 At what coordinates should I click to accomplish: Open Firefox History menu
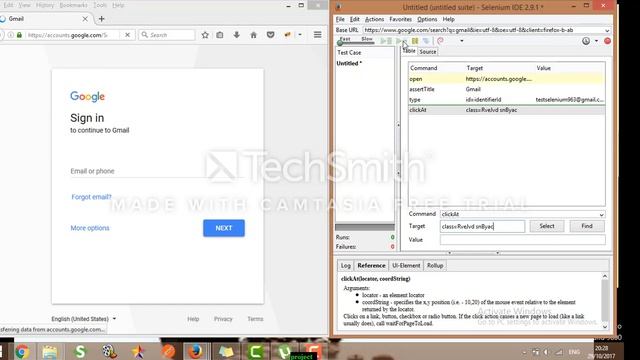point(45,5)
